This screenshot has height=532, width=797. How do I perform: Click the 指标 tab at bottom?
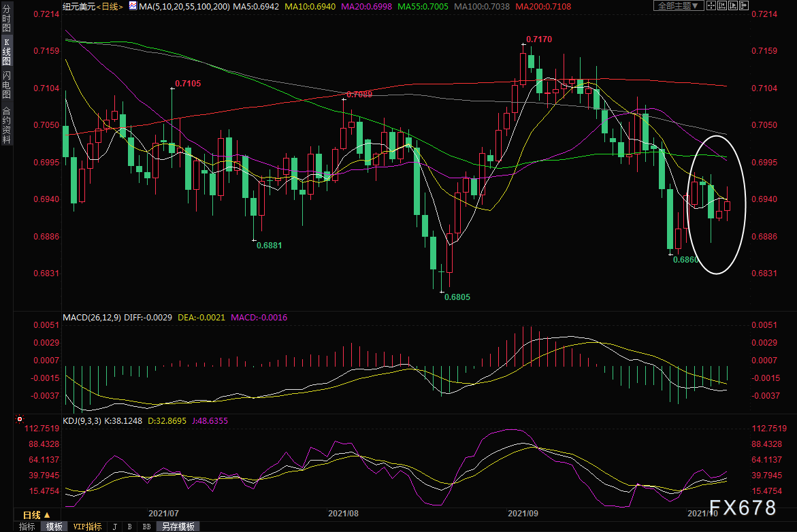tap(27, 527)
